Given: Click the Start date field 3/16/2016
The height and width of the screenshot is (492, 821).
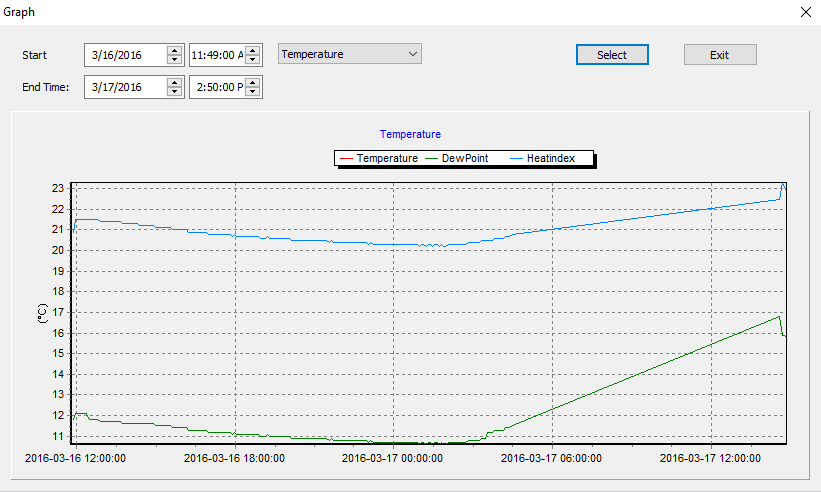Looking at the screenshot, I should 125,55.
